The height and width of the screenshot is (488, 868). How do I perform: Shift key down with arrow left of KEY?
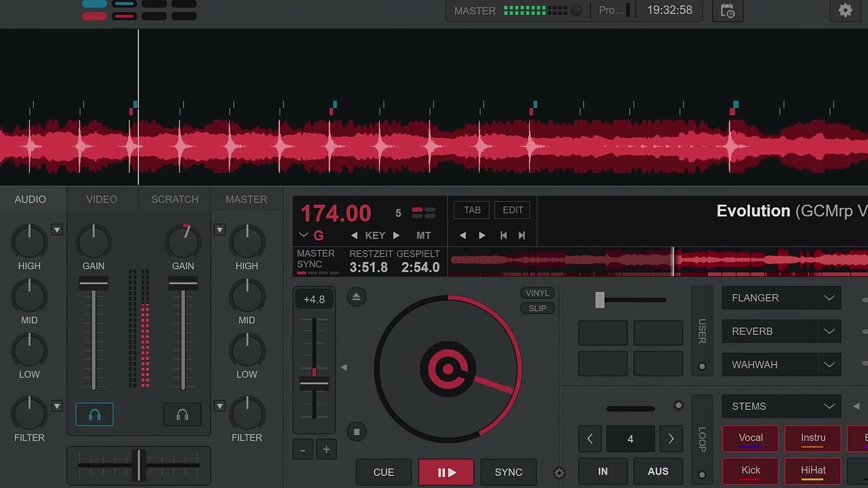354,236
